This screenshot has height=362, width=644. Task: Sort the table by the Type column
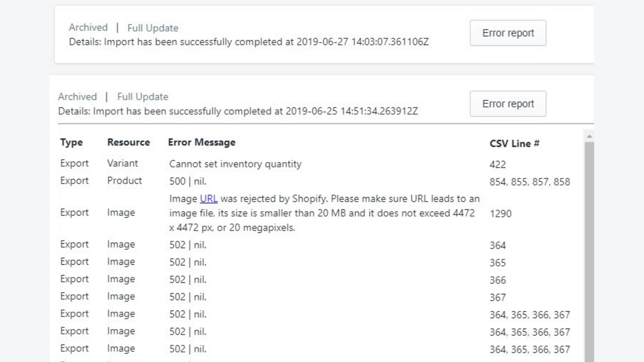71,142
